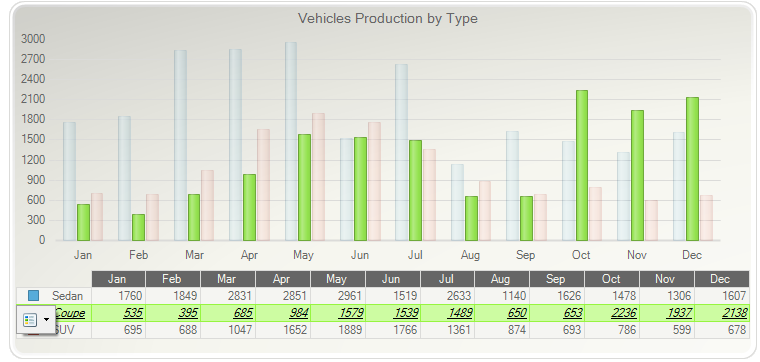This screenshot has height=362, width=760.
Task: Click the Jun column header in table
Action: 393,279
